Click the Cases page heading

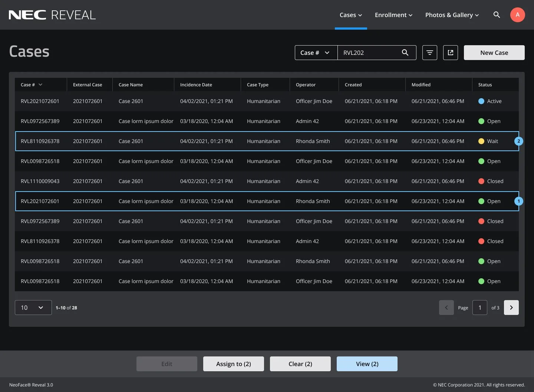29,52
